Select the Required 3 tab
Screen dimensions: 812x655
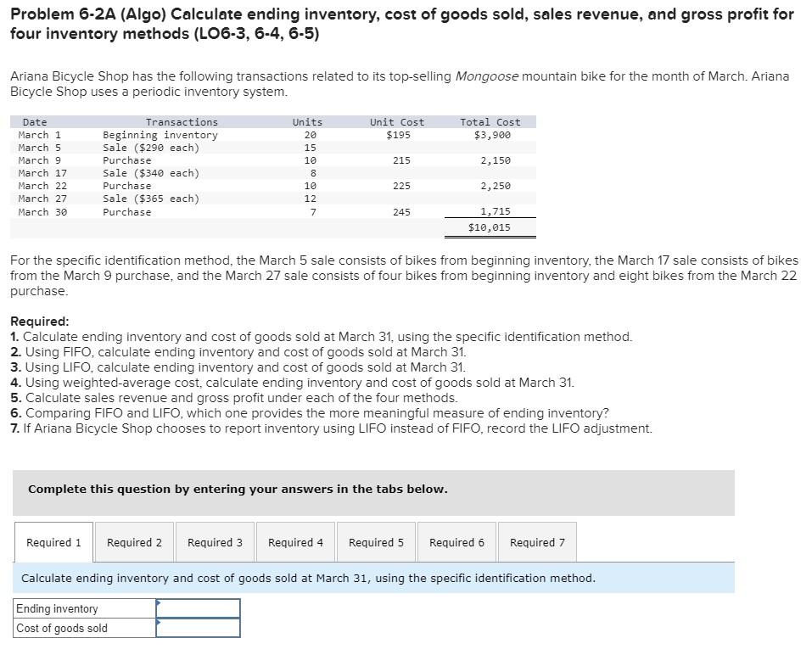tap(215, 542)
